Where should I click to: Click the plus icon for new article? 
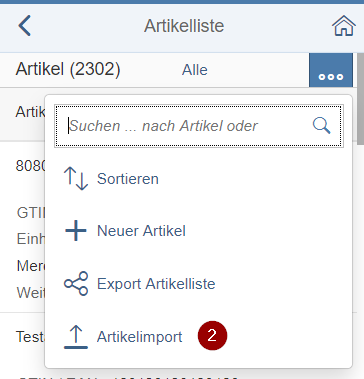click(76, 231)
